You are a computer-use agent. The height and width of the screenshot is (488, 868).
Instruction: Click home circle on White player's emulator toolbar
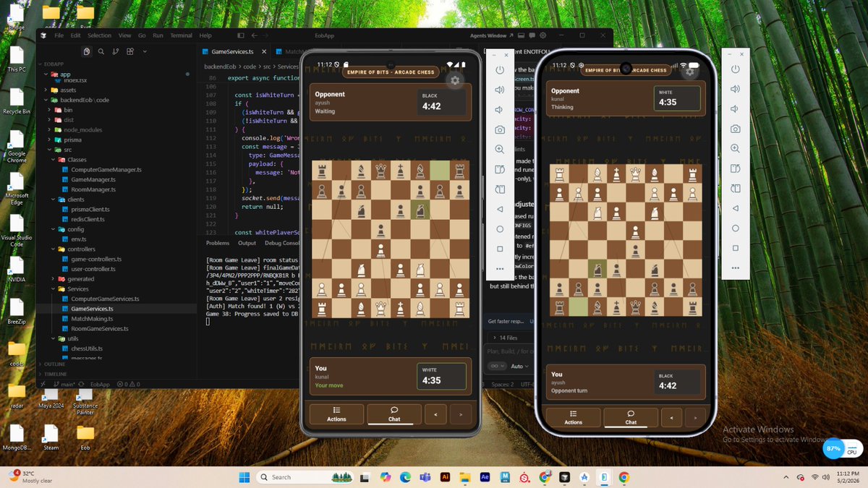[500, 228]
